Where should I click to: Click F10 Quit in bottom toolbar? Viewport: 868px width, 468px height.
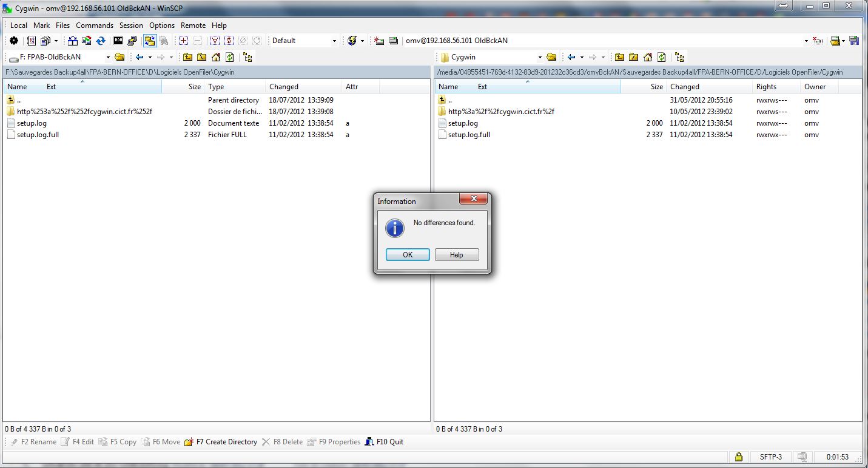coord(385,442)
